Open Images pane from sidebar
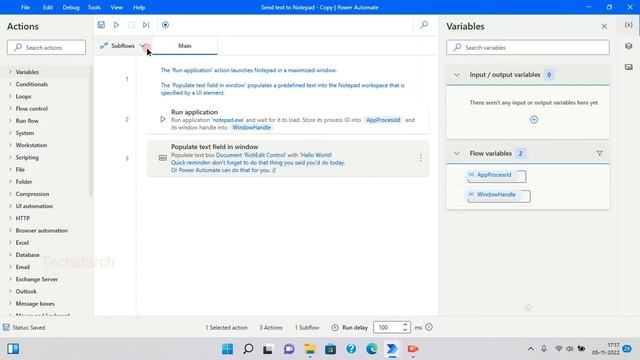The width and height of the screenshot is (640, 360). (x=629, y=67)
